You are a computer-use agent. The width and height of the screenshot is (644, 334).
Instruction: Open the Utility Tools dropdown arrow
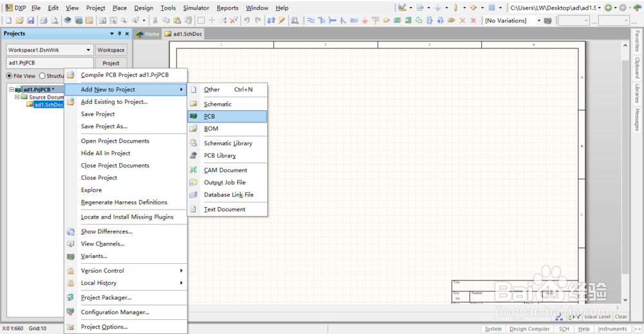(x=411, y=8)
